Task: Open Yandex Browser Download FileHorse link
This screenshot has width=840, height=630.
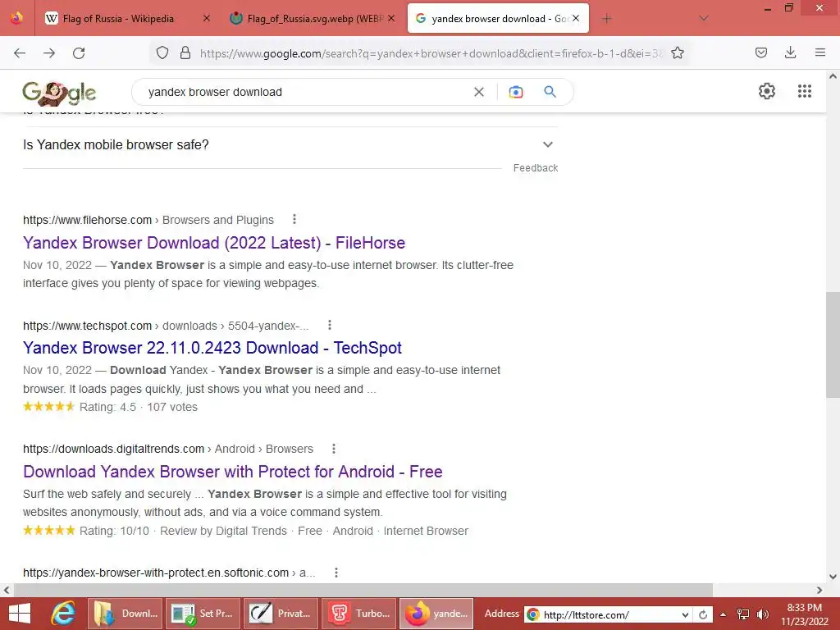Action: click(x=214, y=243)
